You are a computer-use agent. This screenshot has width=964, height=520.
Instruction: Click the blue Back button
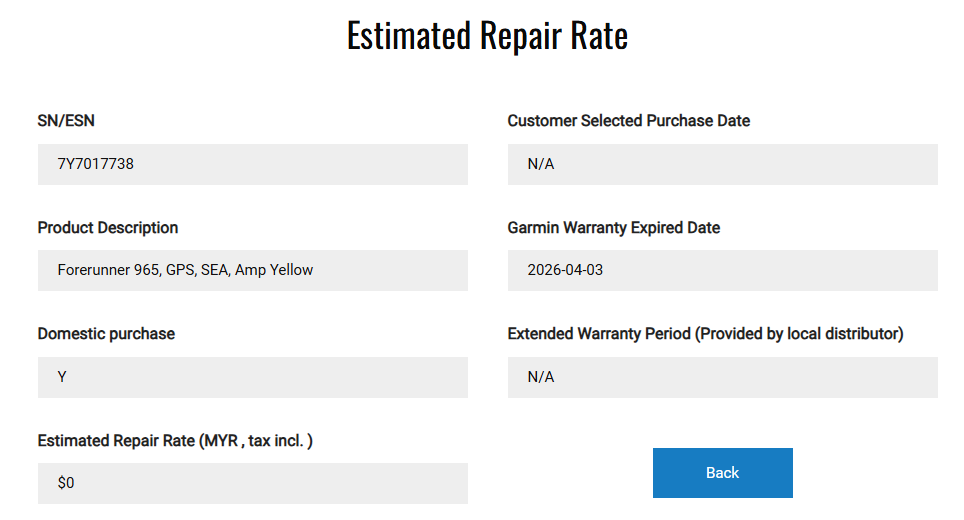722,473
